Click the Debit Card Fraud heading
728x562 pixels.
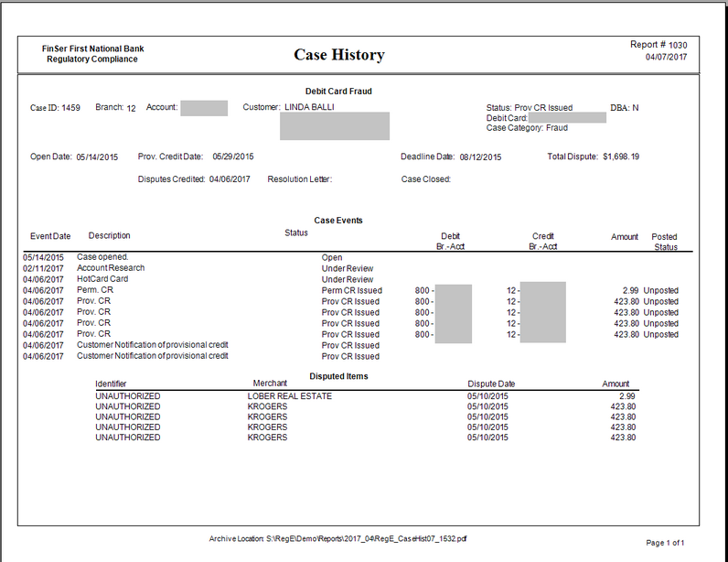click(338, 92)
